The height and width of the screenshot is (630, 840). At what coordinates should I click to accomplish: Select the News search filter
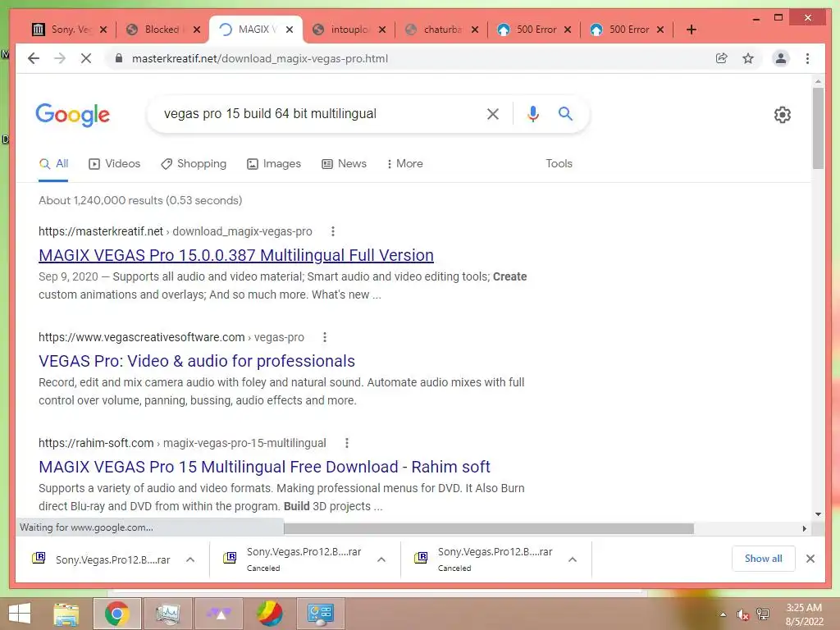pyautogui.click(x=344, y=163)
